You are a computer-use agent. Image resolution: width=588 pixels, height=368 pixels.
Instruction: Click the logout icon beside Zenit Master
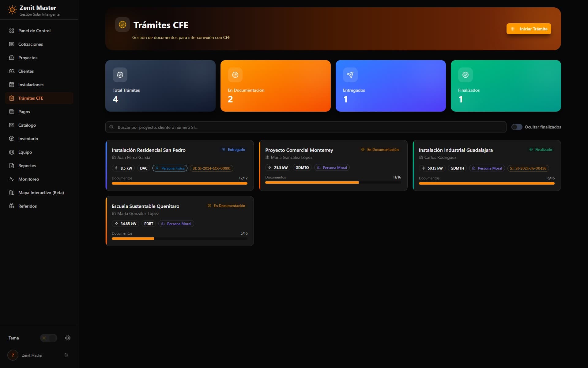coord(66,355)
